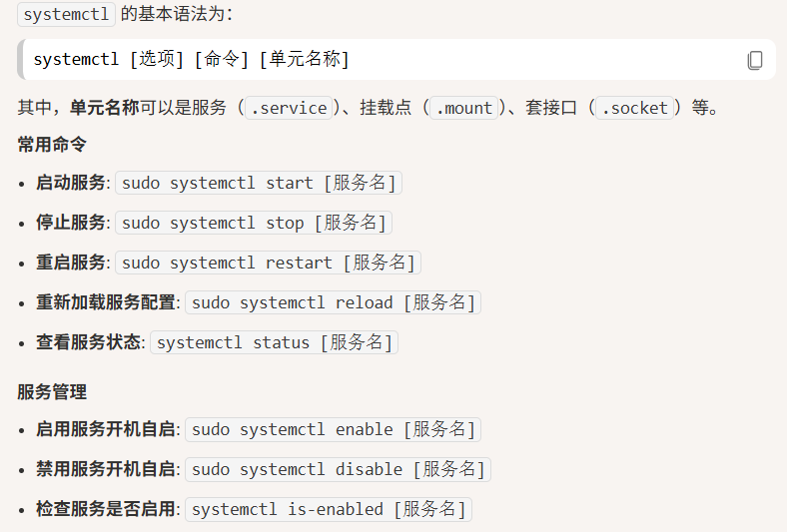Click the sudo systemctl disable command

[338, 470]
